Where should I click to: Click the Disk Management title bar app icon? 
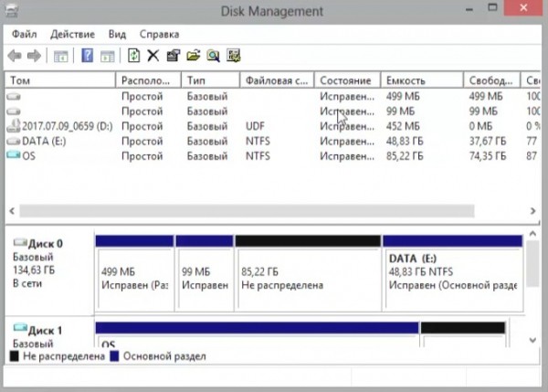[x=12, y=11]
